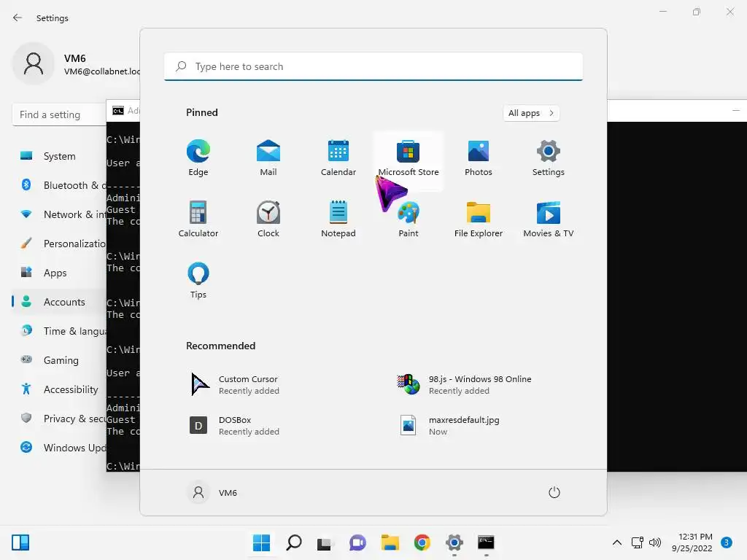Image resolution: width=747 pixels, height=560 pixels.
Task: Switch to Settings on taskbar
Action: [454, 542]
